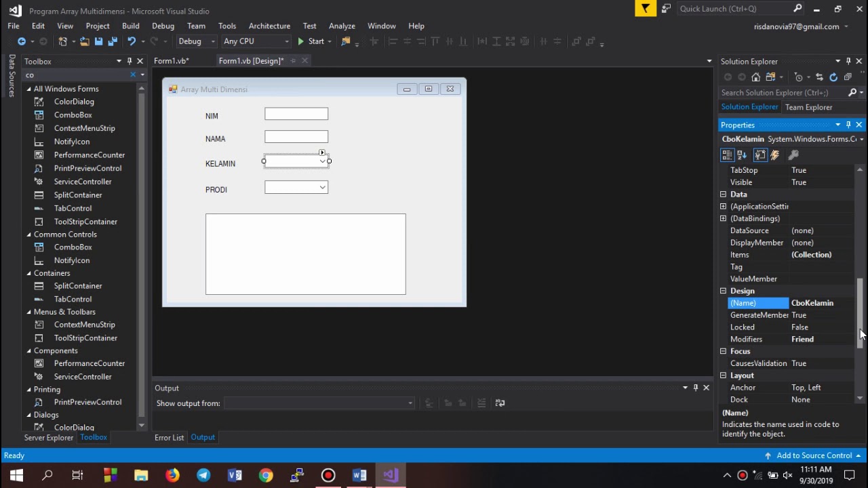Click Add to Source Control

tap(814, 455)
